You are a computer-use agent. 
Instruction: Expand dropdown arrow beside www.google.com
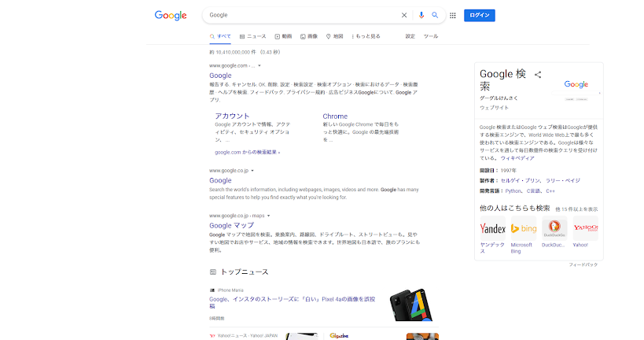(259, 66)
